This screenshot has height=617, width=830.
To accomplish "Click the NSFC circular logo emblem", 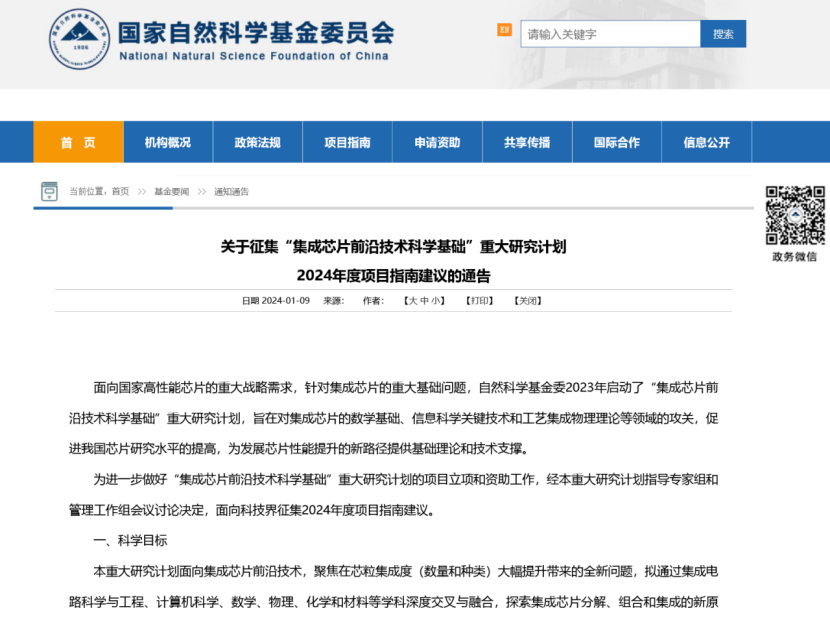I will click(79, 38).
